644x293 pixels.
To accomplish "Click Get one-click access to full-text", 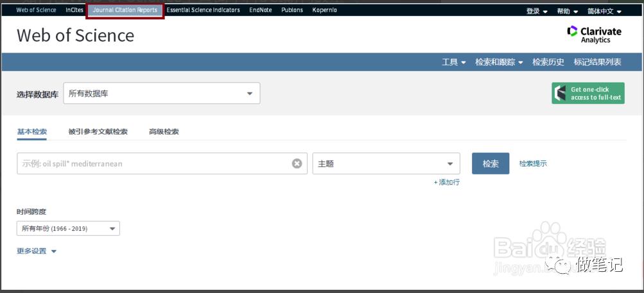I will [x=588, y=93].
